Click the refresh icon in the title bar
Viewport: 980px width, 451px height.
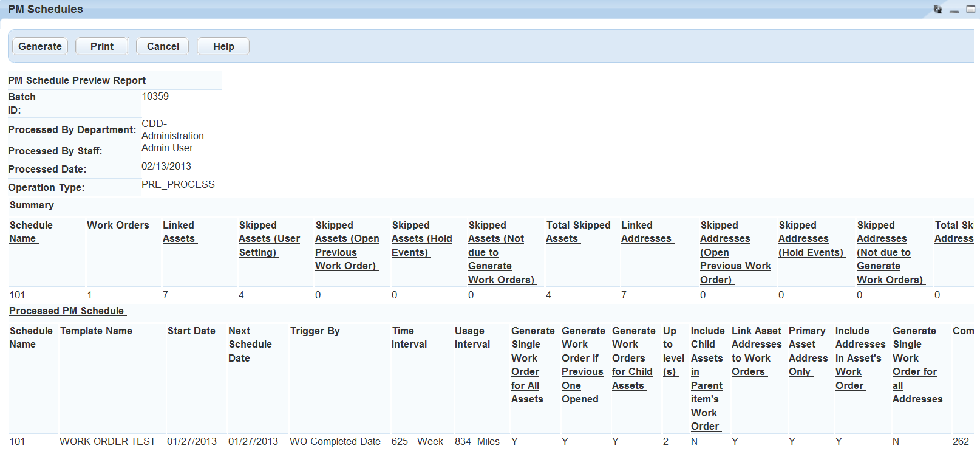pos(937,9)
